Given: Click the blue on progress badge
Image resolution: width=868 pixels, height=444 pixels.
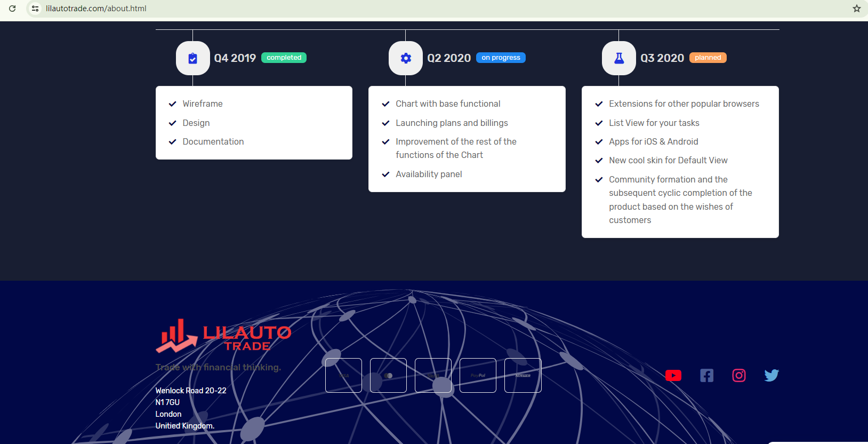Looking at the screenshot, I should (x=501, y=58).
